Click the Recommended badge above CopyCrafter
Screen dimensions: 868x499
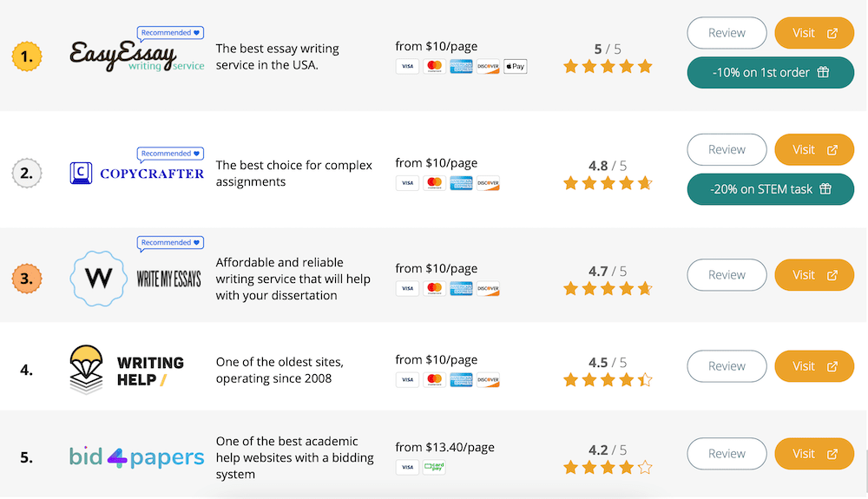[x=170, y=154]
